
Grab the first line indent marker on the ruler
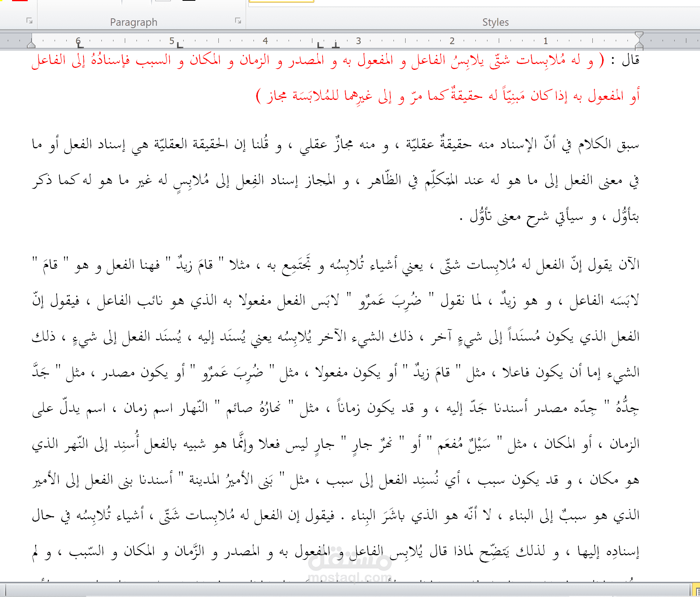(x=639, y=36)
